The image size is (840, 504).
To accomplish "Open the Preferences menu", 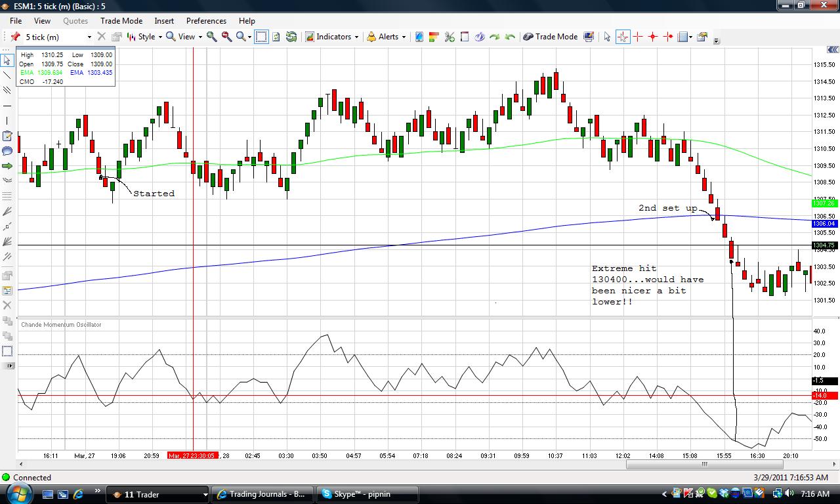I will click(x=206, y=21).
